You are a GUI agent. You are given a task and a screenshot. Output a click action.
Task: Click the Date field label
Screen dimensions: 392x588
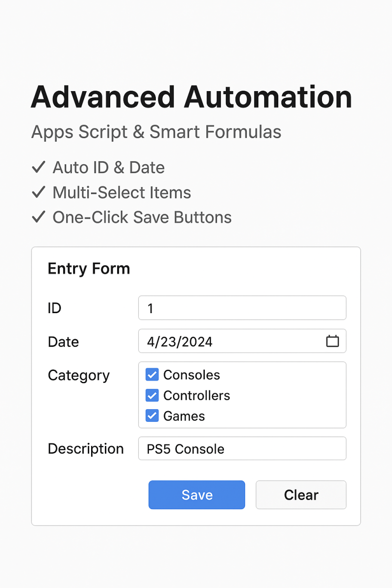pyautogui.click(x=63, y=342)
